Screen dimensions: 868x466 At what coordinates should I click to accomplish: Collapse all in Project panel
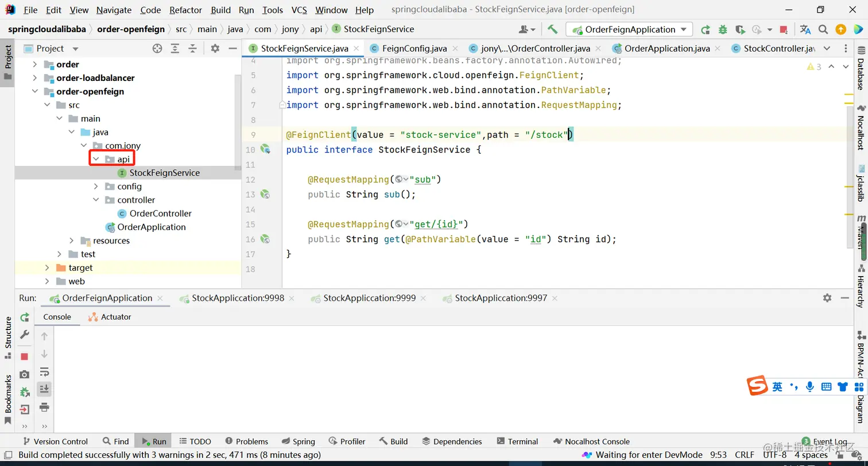click(193, 48)
